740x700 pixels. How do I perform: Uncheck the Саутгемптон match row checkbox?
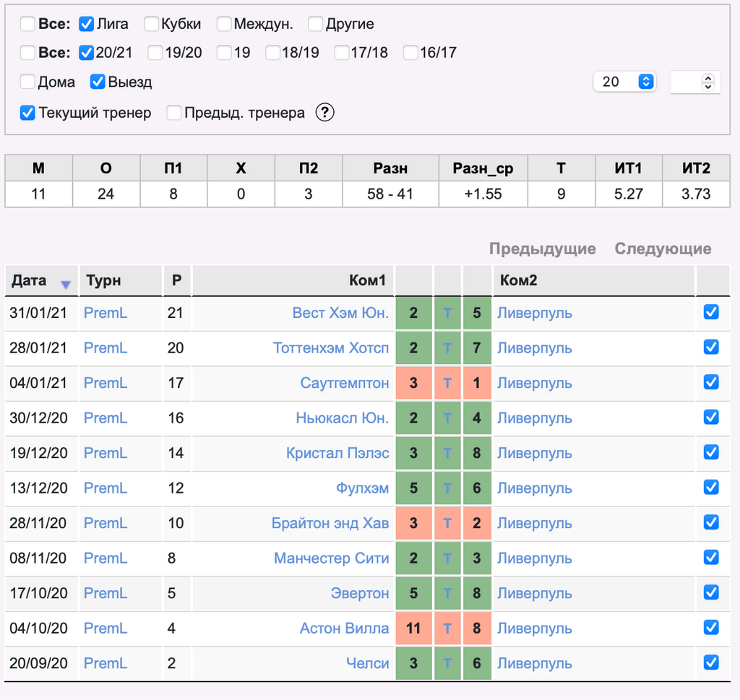click(711, 381)
